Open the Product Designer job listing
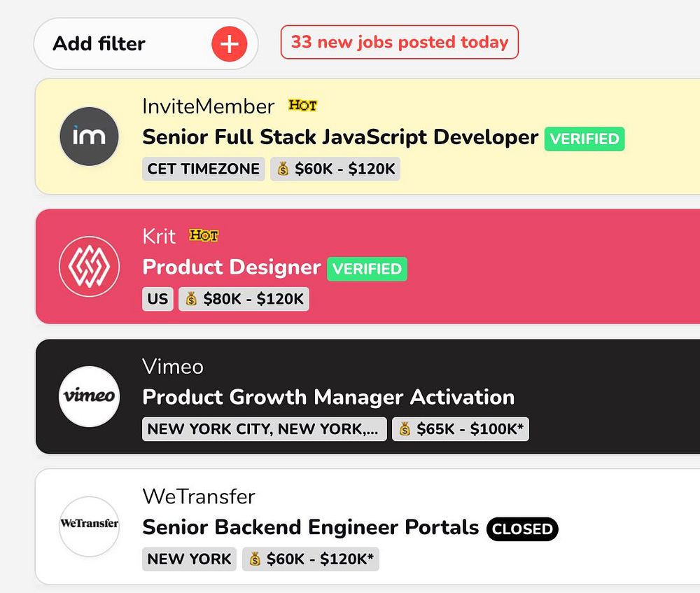The width and height of the screenshot is (700, 593). 231,267
